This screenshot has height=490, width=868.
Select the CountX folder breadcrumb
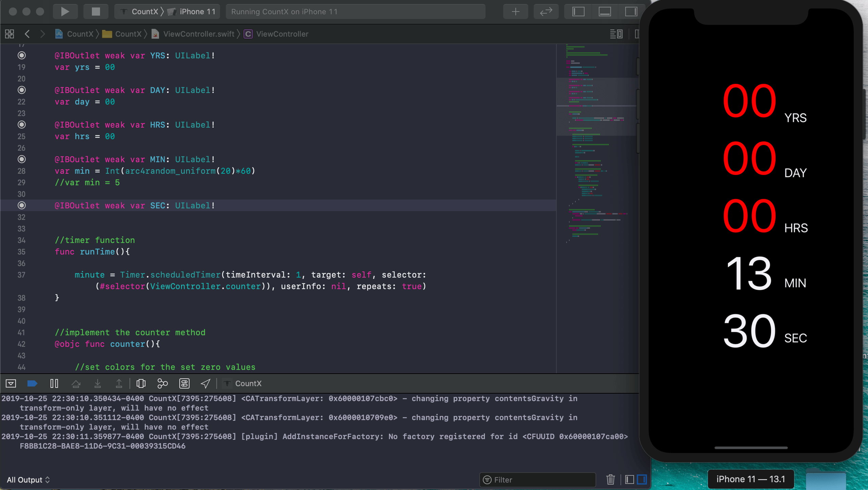[128, 34]
